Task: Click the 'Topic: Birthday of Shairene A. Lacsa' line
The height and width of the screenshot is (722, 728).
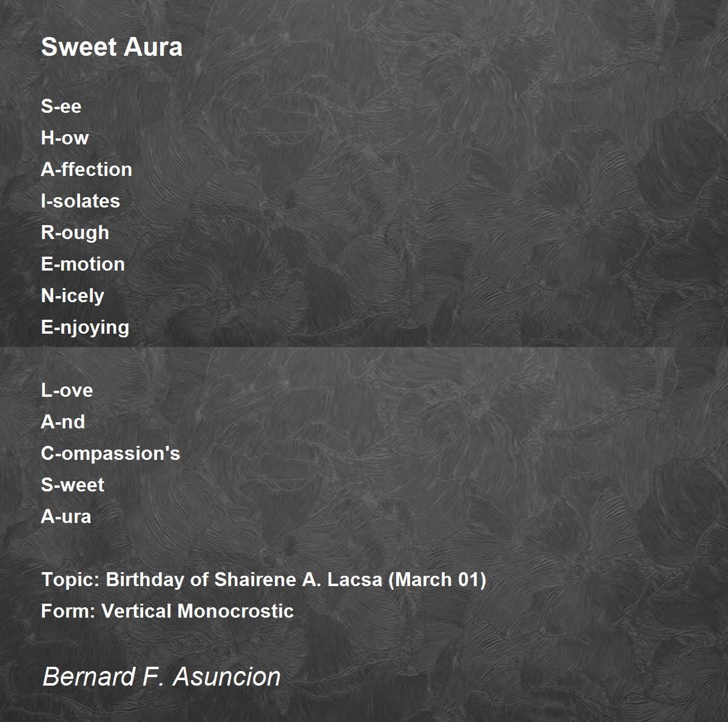Action: [263, 579]
